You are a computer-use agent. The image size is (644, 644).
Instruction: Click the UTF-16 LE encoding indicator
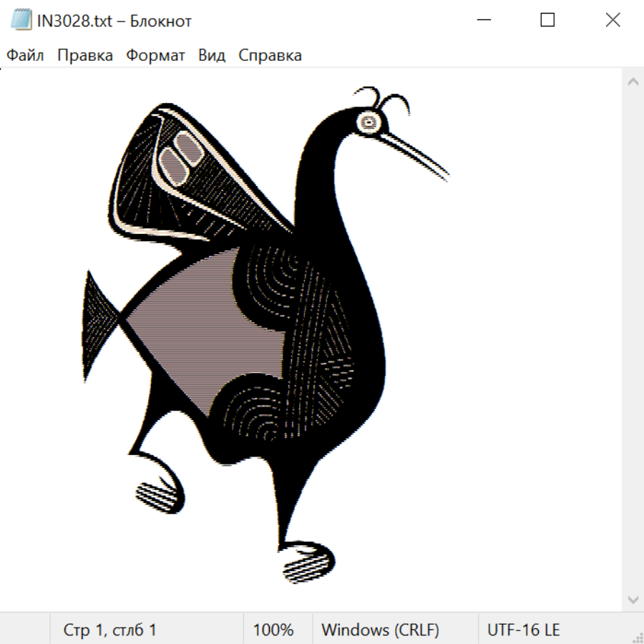(x=523, y=630)
